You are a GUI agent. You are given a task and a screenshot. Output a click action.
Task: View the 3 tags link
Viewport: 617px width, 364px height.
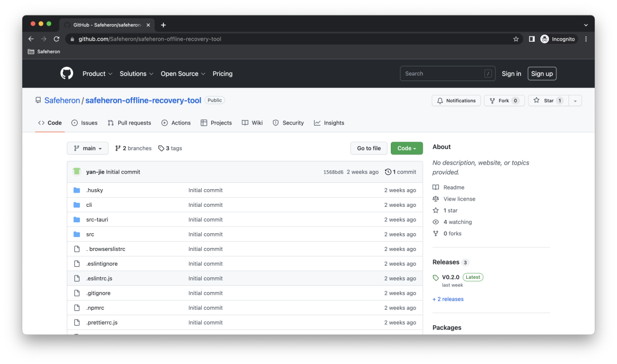170,149
